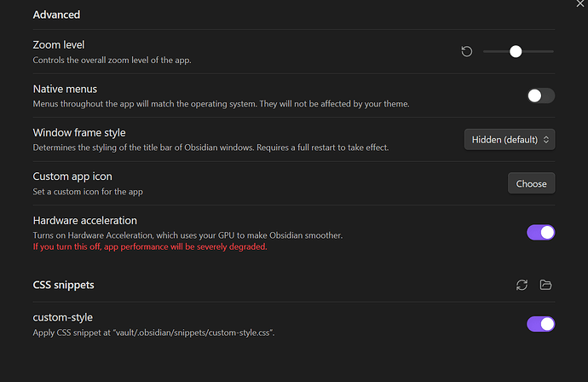Reload CSS snippets with refresh icon
The height and width of the screenshot is (382, 588).
coord(522,285)
